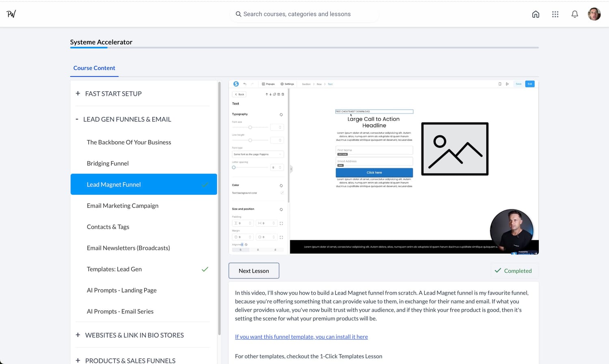
Task: Expand PRODUCTS & SALES FUNNELS section
Action: [78, 360]
